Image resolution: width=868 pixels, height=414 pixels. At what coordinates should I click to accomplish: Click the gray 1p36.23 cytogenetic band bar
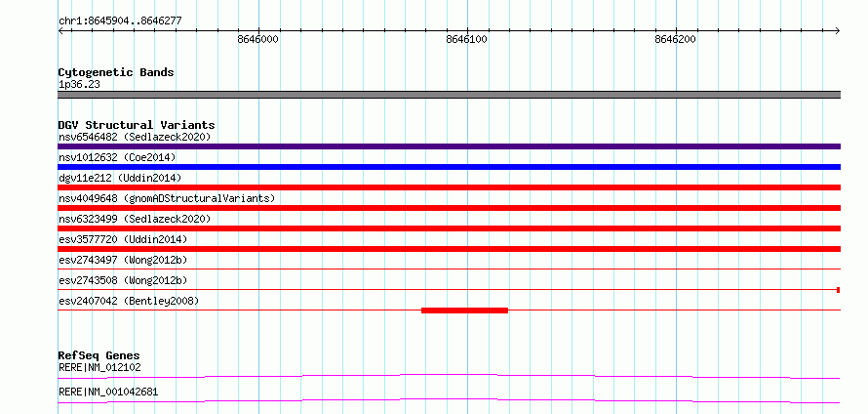(x=450, y=95)
